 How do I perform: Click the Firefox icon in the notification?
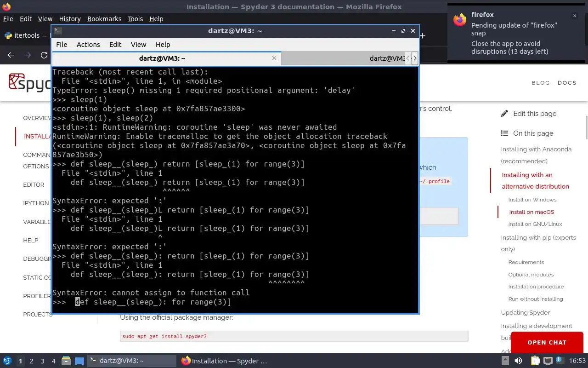pyautogui.click(x=460, y=20)
